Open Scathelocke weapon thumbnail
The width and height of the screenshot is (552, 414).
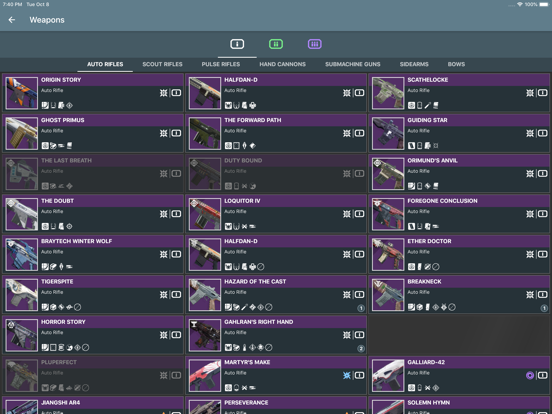(x=388, y=93)
